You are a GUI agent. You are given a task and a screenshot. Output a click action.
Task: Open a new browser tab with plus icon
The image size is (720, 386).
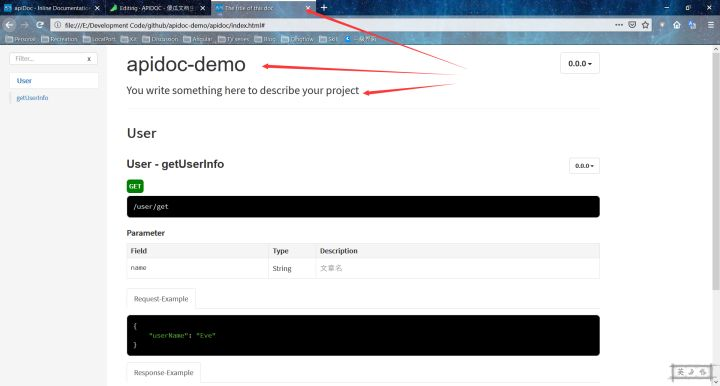point(324,7)
